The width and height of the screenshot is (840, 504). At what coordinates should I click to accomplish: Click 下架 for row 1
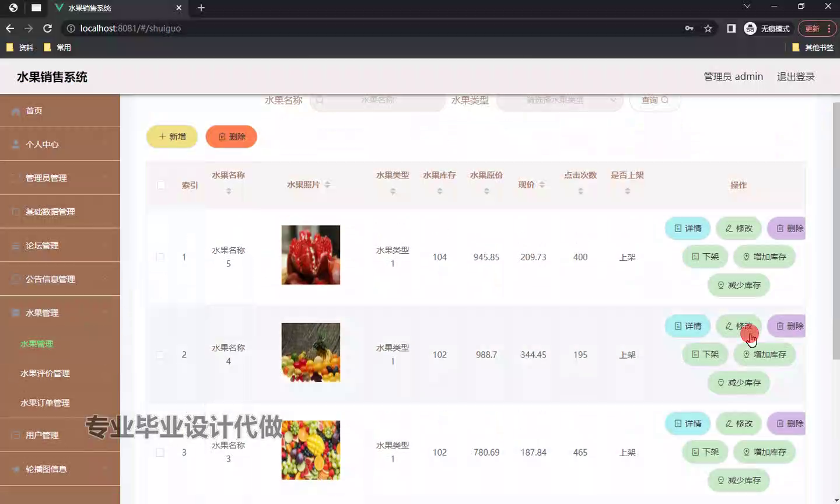coord(705,257)
